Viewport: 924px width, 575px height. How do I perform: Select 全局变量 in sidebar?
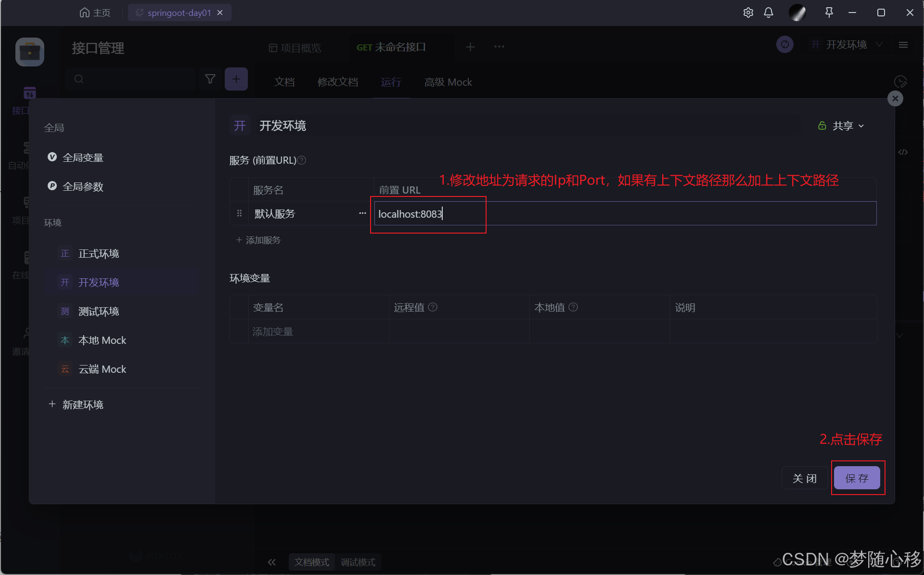coord(83,157)
